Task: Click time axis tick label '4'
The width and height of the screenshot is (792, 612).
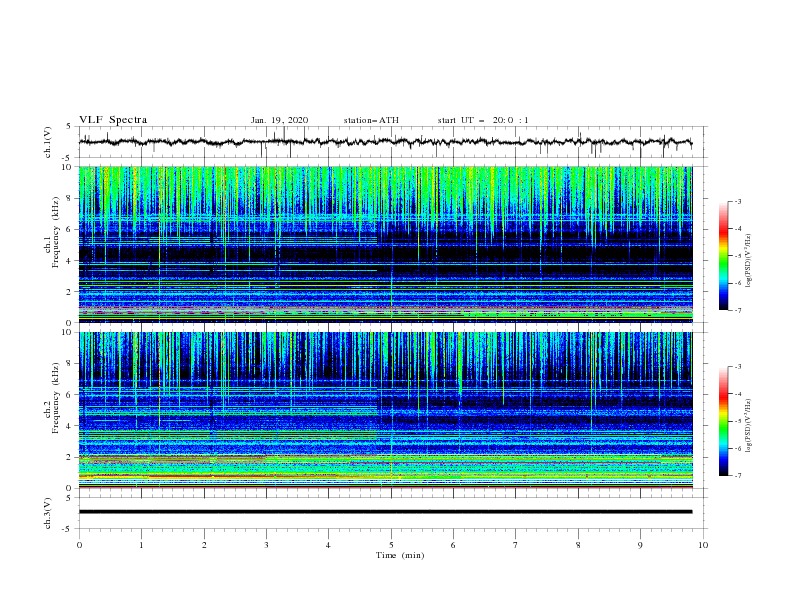Action: [x=329, y=545]
